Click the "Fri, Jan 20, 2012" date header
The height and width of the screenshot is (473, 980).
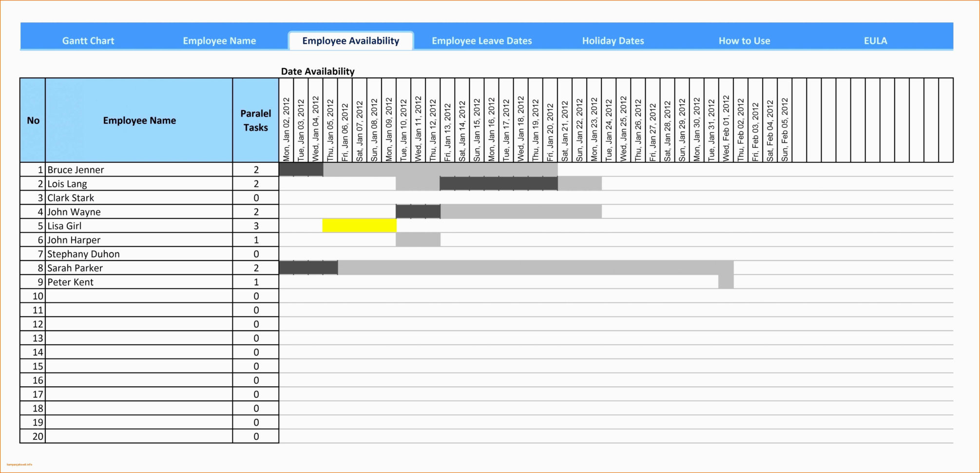(x=550, y=120)
